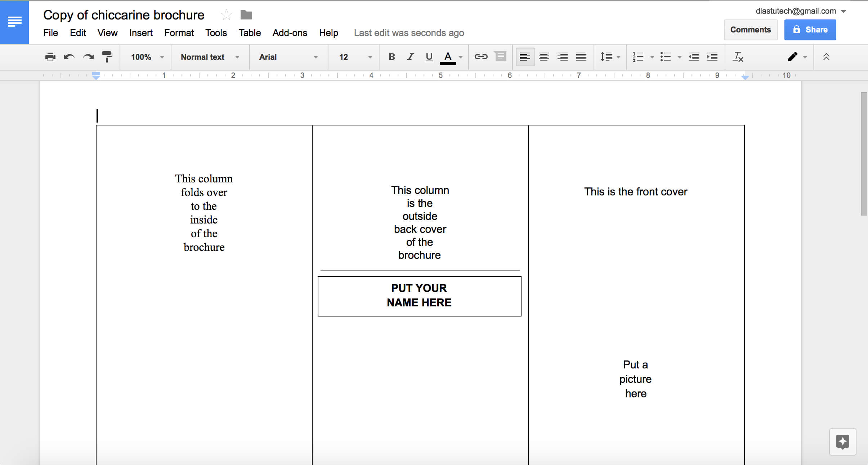Open the Insert menu
The height and width of the screenshot is (465, 868).
(x=141, y=33)
